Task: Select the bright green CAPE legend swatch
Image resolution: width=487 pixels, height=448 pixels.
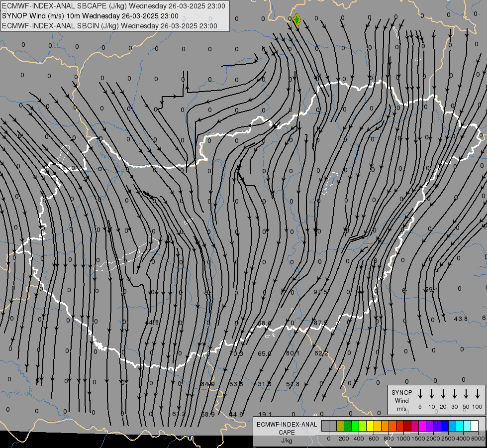Action: pyautogui.click(x=355, y=426)
